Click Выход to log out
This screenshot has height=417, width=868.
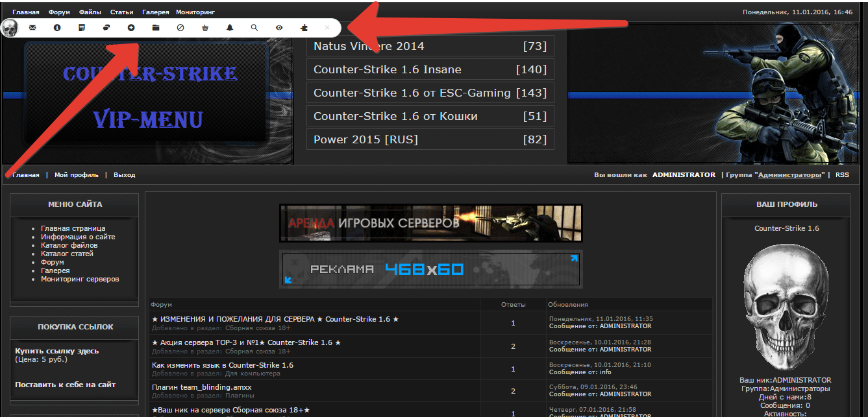(x=124, y=175)
